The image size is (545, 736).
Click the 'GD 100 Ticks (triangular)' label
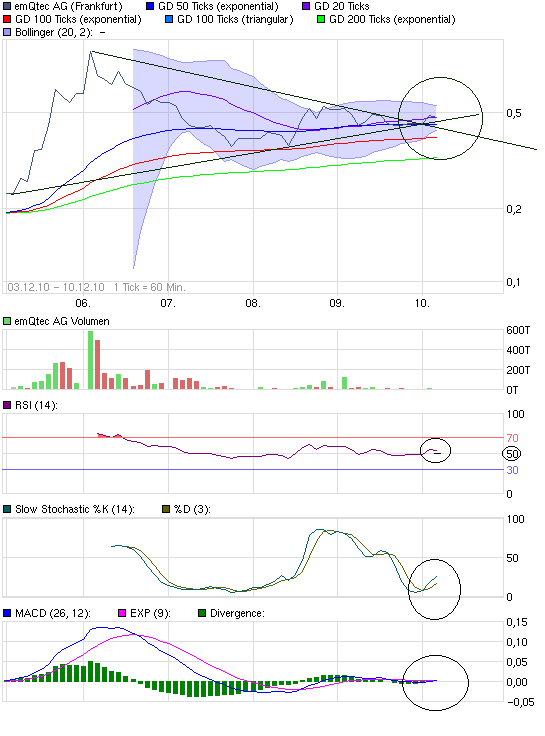coord(235,20)
